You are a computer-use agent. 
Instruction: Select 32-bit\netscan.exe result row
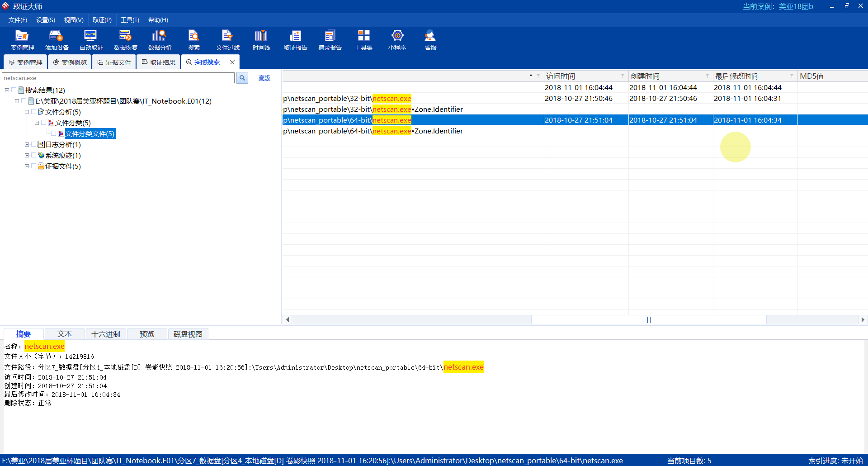click(x=575, y=98)
